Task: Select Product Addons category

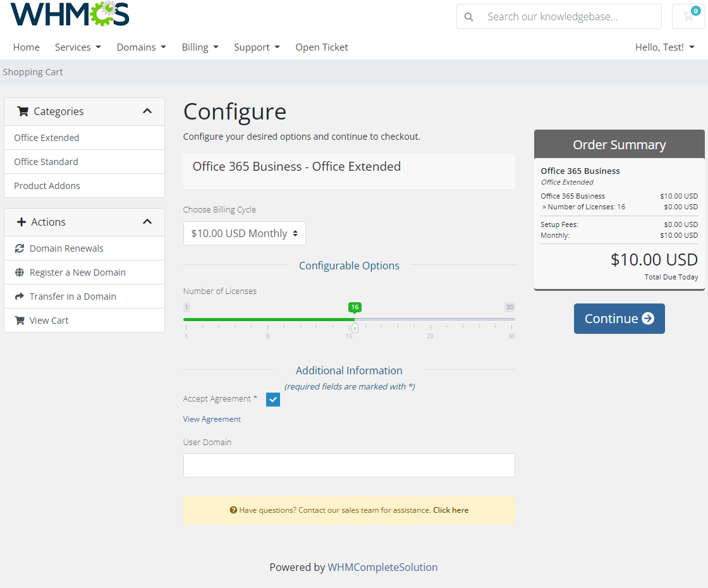Action: 85,186
